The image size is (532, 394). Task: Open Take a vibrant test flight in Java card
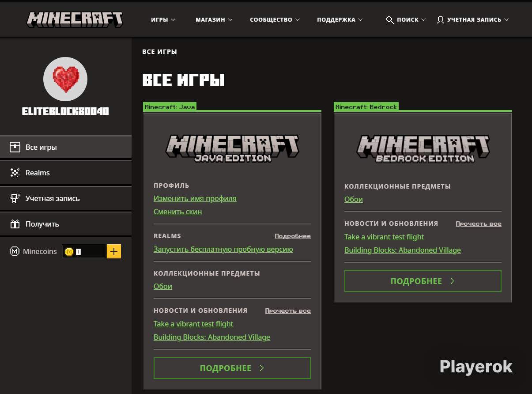pos(193,324)
